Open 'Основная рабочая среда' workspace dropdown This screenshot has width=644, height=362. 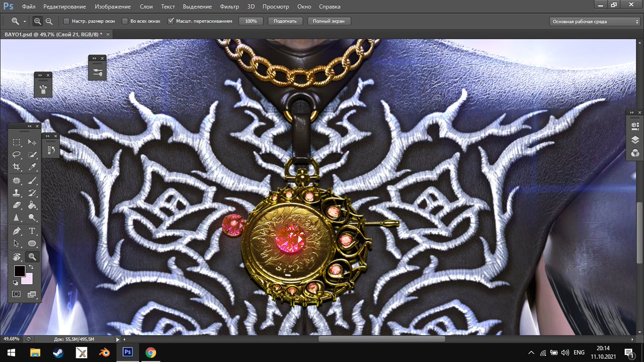pyautogui.click(x=595, y=21)
